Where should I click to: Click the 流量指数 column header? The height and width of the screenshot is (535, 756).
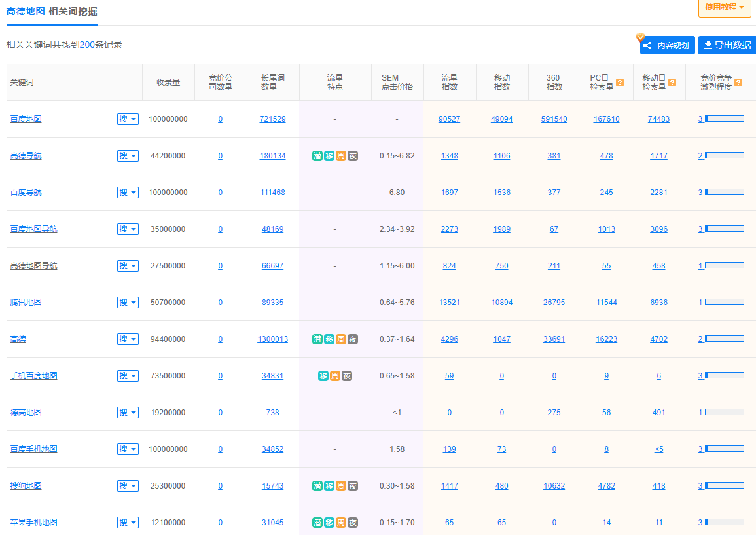click(x=450, y=83)
